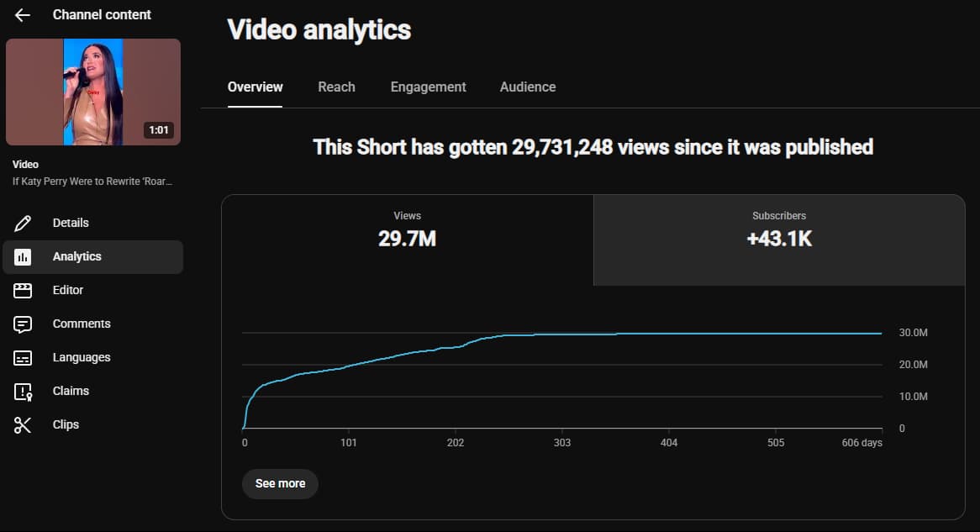Viewport: 980px width, 532px height.
Task: Click the Comments speech bubble icon
Action: [x=23, y=324]
